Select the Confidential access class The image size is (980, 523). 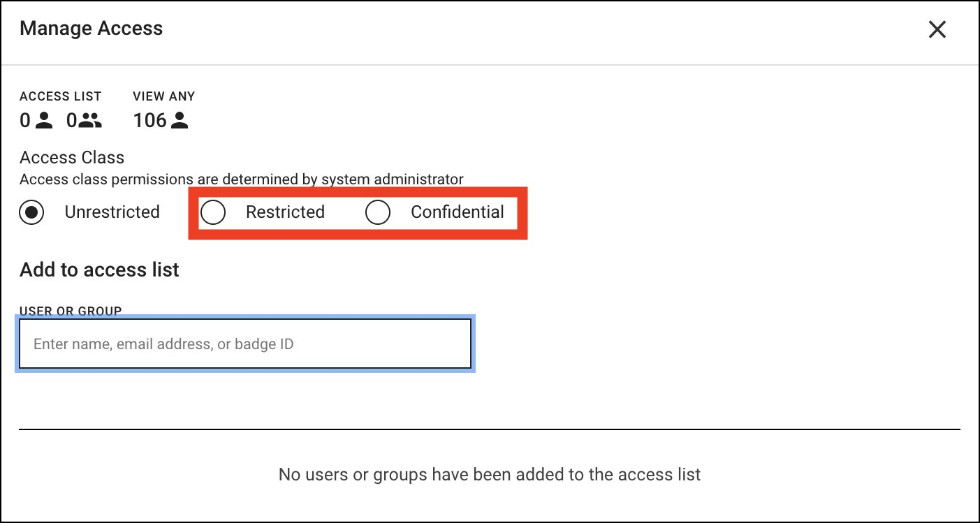click(x=378, y=212)
